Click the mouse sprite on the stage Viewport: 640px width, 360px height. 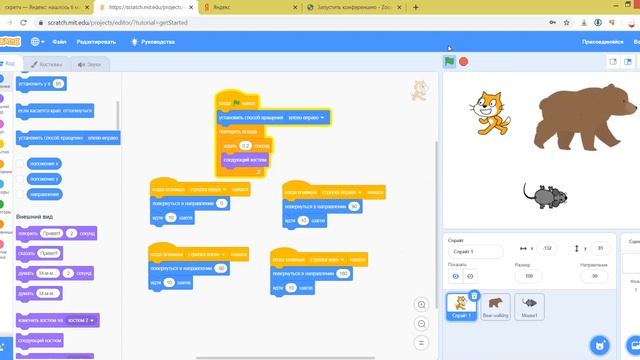coord(545,196)
